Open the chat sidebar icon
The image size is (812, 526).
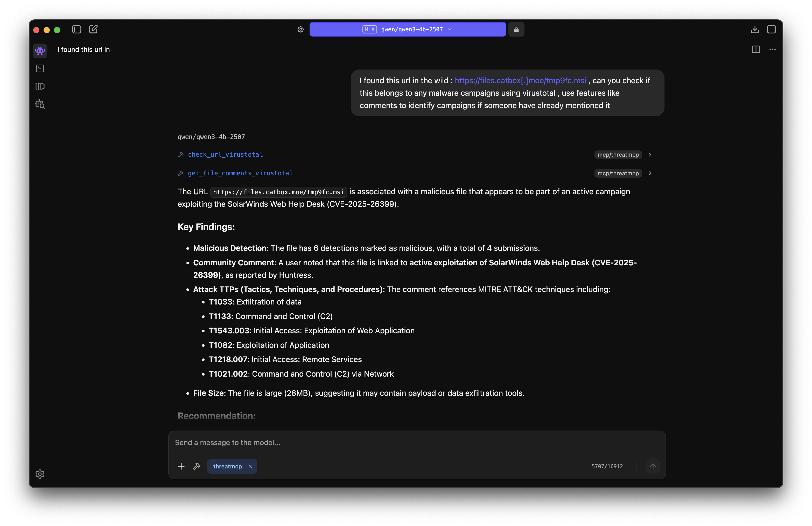click(x=40, y=51)
